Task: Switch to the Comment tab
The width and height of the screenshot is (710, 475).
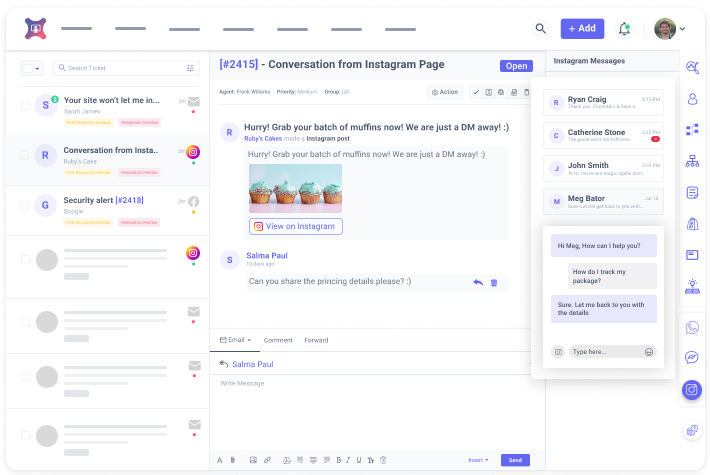Action: (278, 340)
